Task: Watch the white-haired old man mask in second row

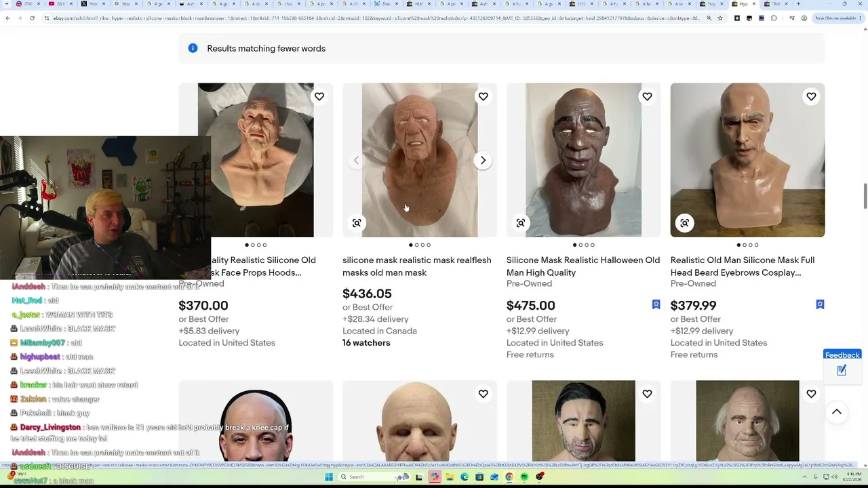Action: 811,394
